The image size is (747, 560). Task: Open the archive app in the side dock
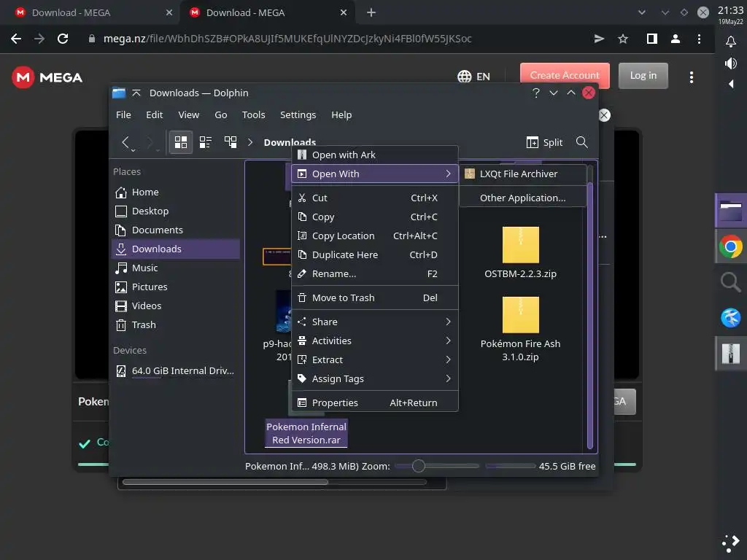click(730, 354)
